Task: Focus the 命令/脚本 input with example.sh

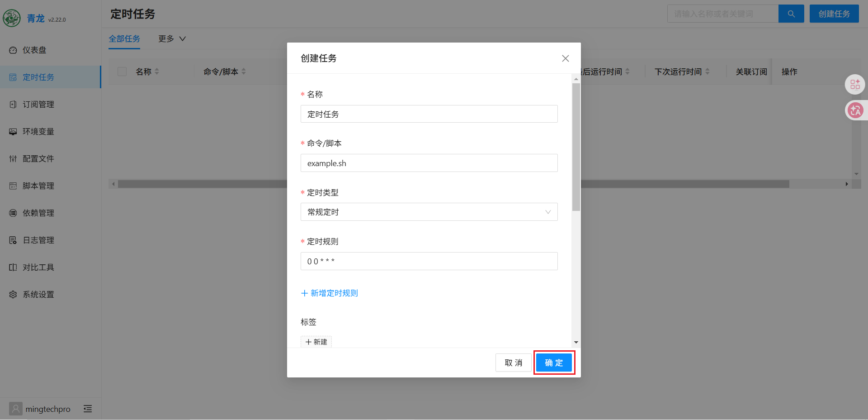Action: [429, 163]
